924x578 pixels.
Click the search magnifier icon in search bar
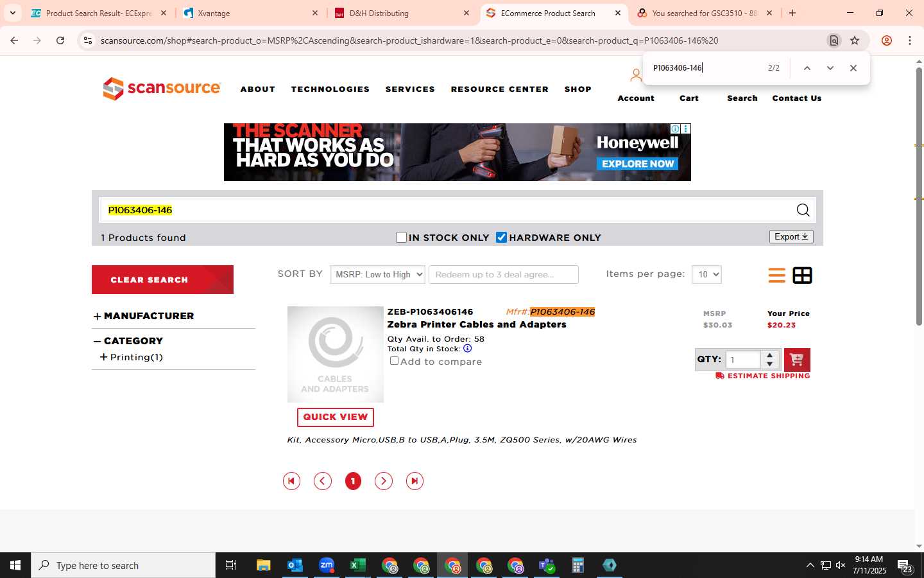pyautogui.click(x=803, y=210)
